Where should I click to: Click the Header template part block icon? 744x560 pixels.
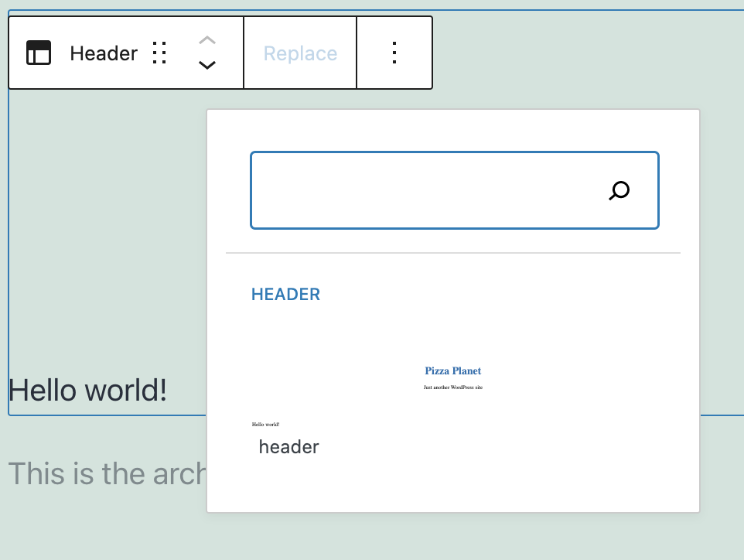(x=39, y=53)
